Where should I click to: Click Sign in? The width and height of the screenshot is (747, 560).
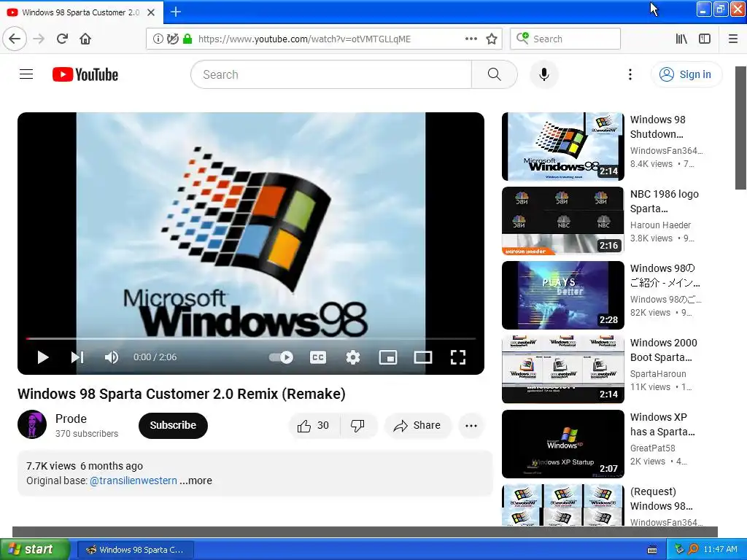tap(686, 74)
